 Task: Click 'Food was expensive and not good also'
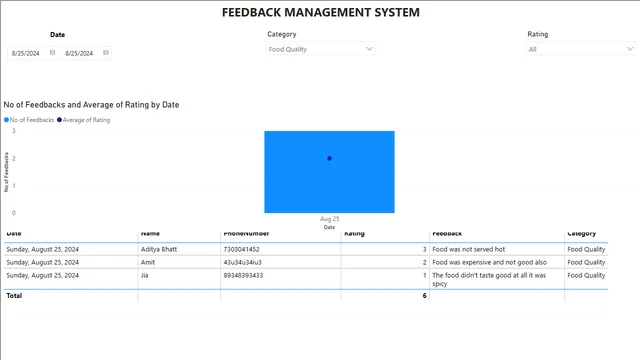[x=489, y=262]
